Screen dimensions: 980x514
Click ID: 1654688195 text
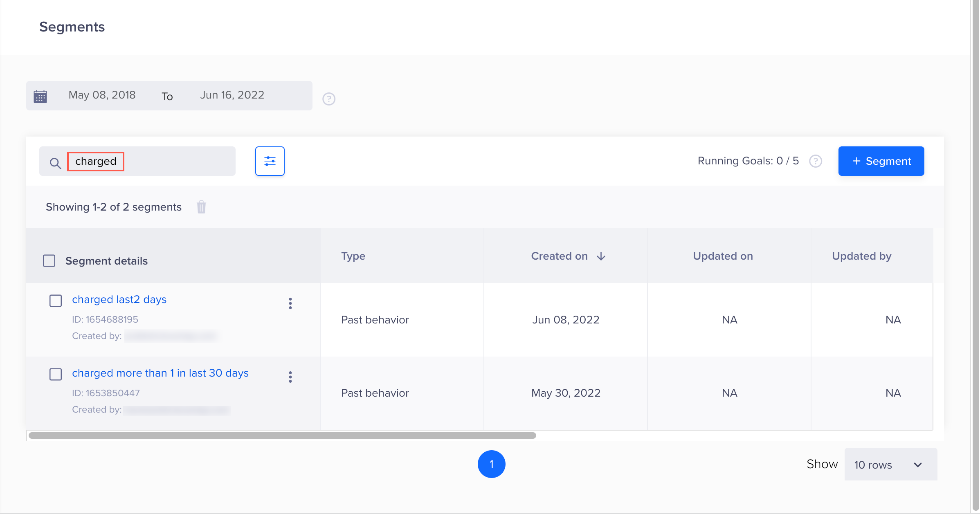click(x=105, y=319)
